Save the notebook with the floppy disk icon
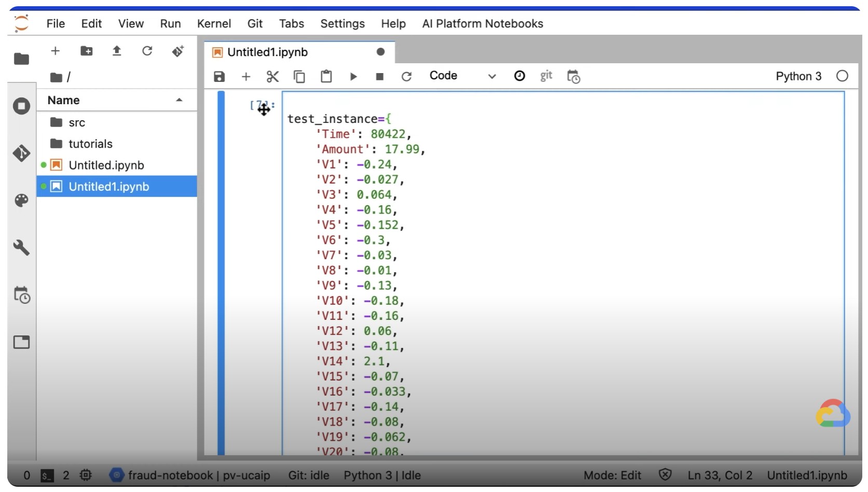The width and height of the screenshot is (868, 492). (219, 77)
